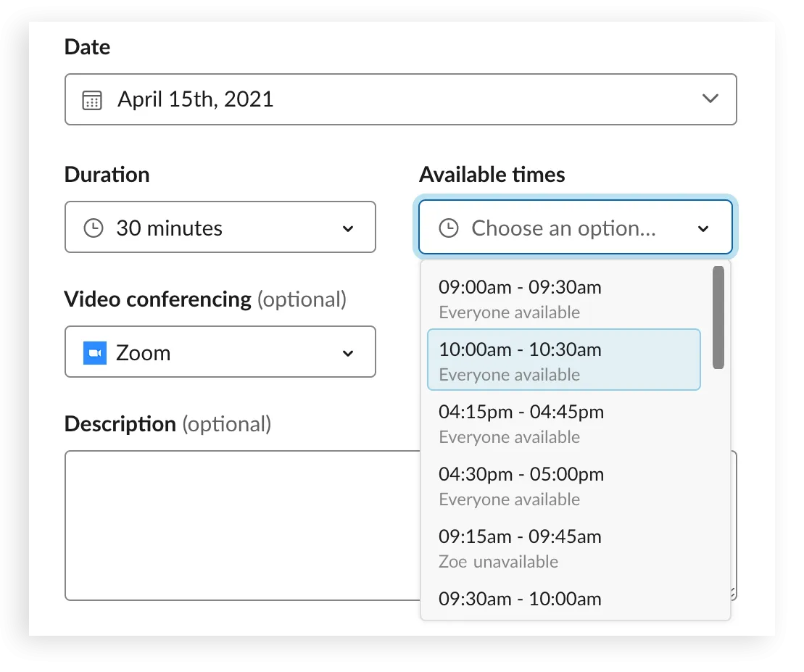The image size is (804, 672).
Task: Pick the 04:15pm - 04:45pm time slot
Action: click(x=521, y=423)
